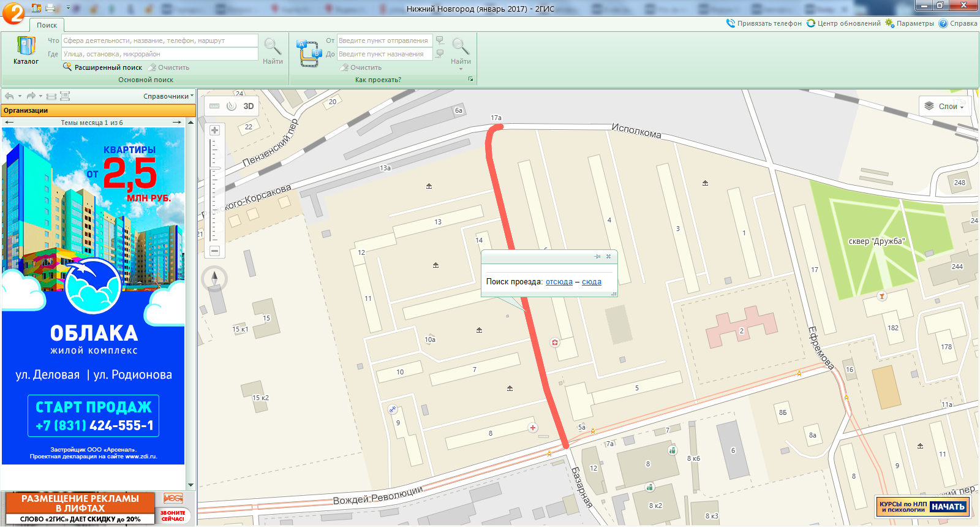Click Найти magnifier in Основной поиск

[x=273, y=50]
